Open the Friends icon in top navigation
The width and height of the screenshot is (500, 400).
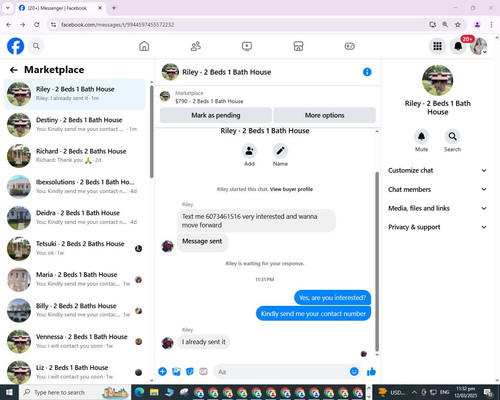pyautogui.click(x=196, y=46)
